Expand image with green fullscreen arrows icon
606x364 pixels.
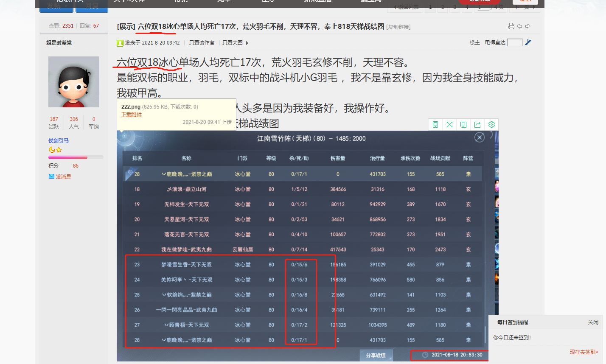[449, 124]
